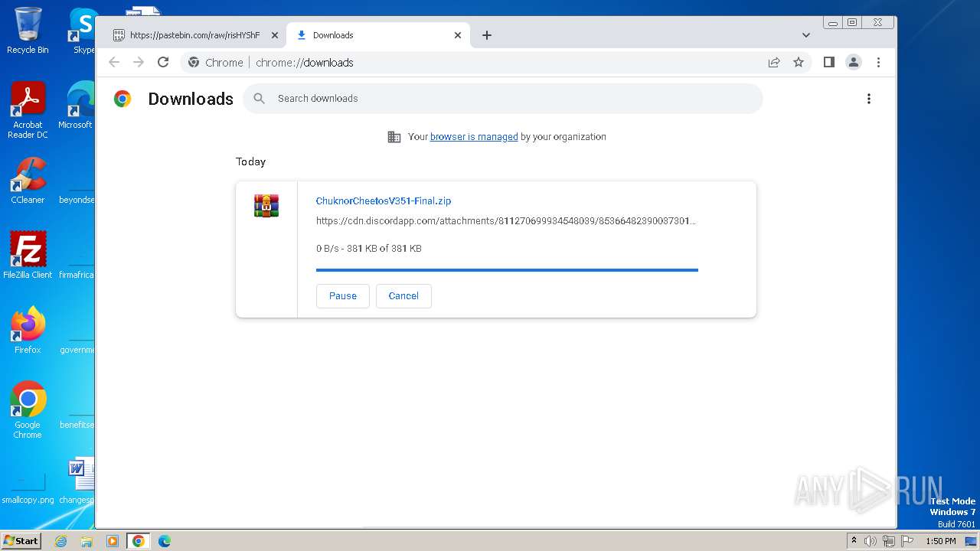Image resolution: width=980 pixels, height=551 pixels.
Task: Open the volume speaker tray icon
Action: [871, 541]
